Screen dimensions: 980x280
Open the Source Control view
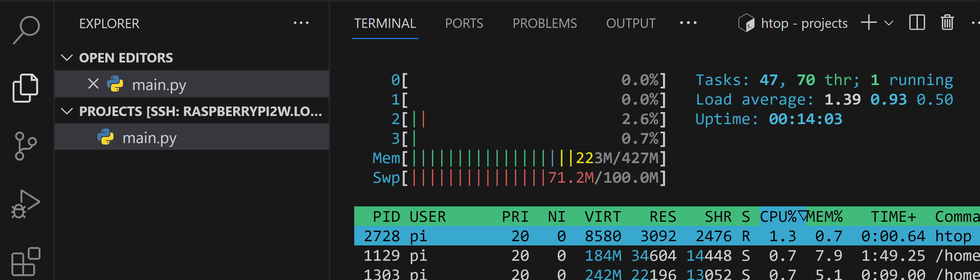click(25, 146)
